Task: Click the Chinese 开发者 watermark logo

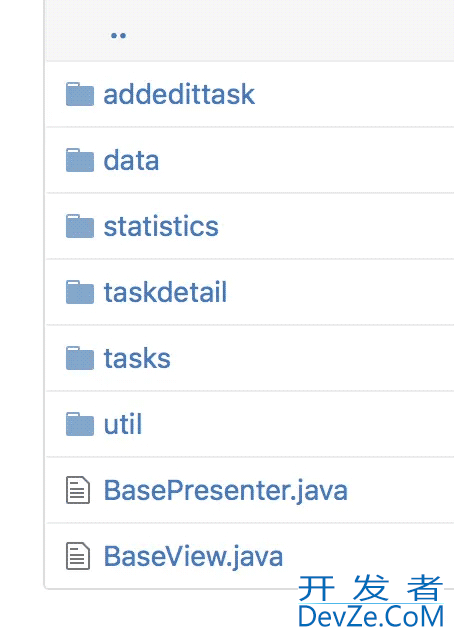Action: tap(371, 588)
